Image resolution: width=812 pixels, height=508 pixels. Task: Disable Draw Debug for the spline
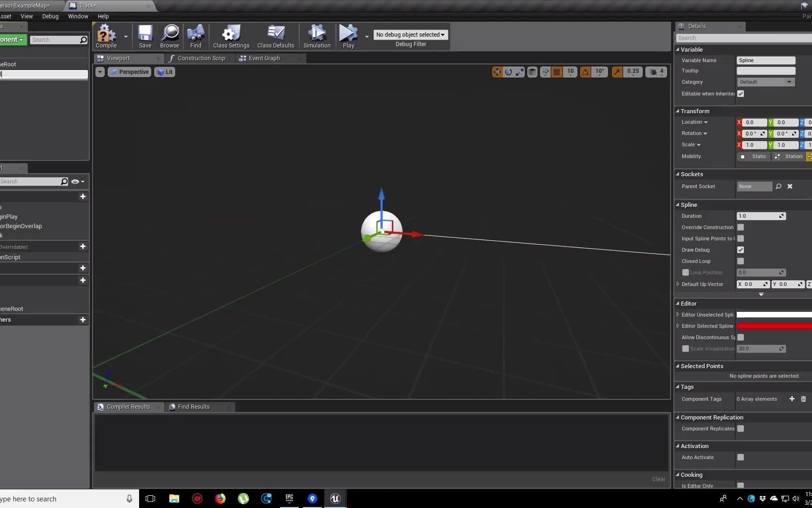pyautogui.click(x=741, y=250)
